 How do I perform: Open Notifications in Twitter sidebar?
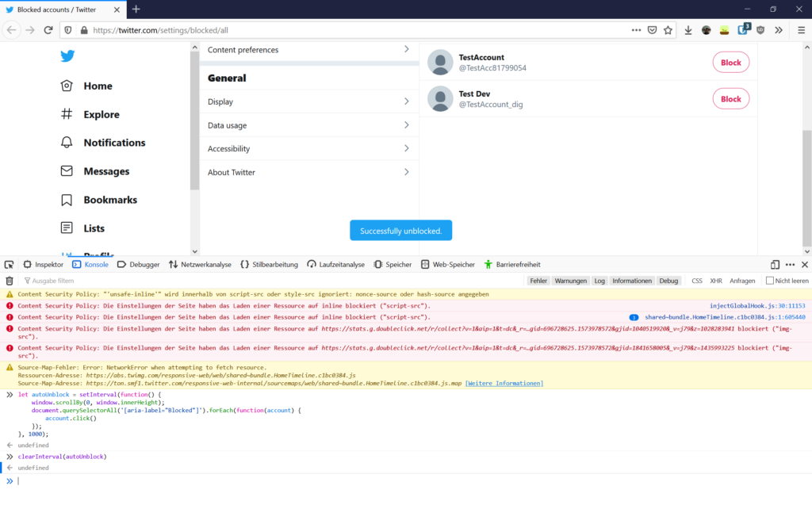pyautogui.click(x=103, y=143)
